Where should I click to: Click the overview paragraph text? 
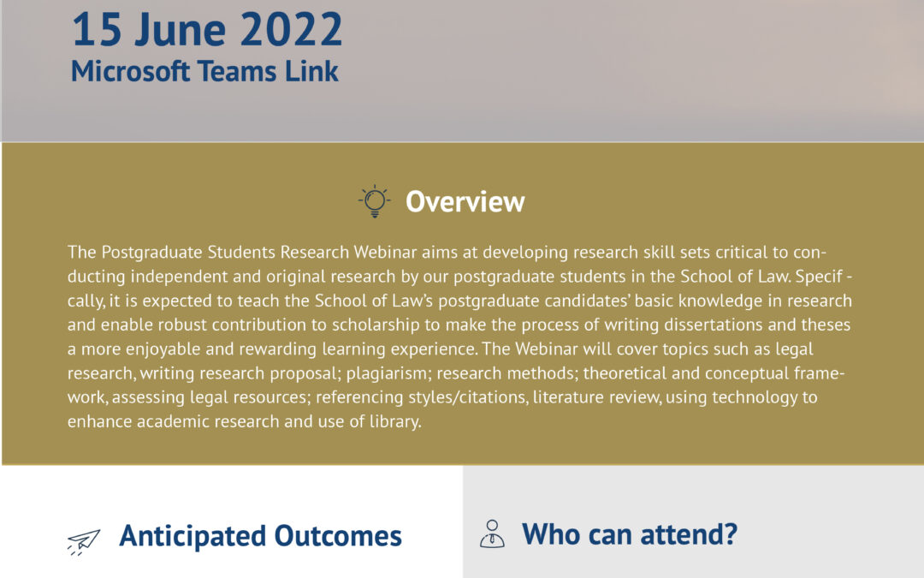459,337
